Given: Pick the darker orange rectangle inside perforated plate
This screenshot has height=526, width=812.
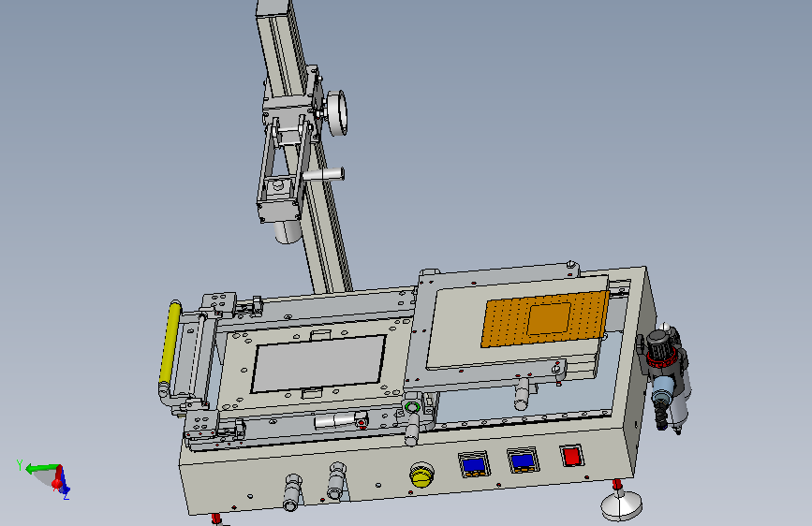Looking at the screenshot, I should (x=549, y=318).
